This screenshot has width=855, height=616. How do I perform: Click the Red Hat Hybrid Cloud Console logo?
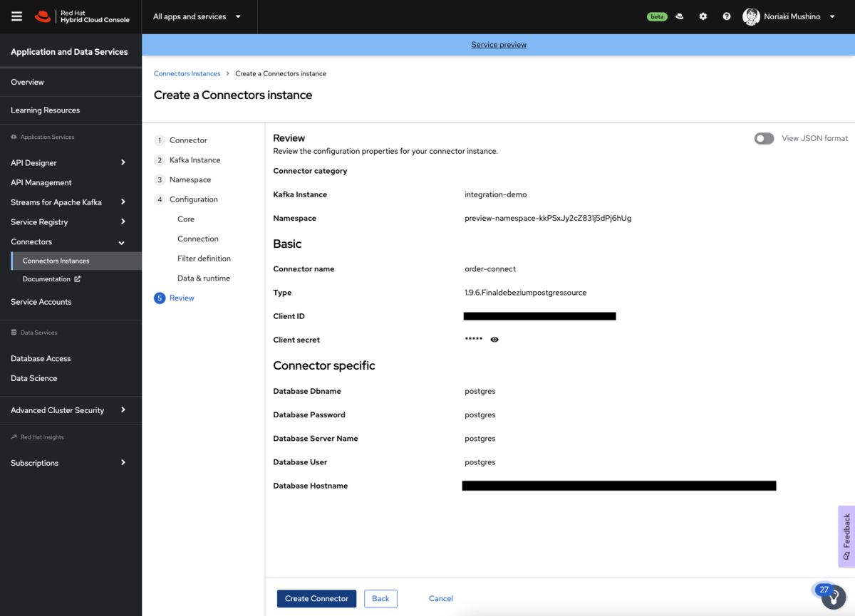click(82, 16)
